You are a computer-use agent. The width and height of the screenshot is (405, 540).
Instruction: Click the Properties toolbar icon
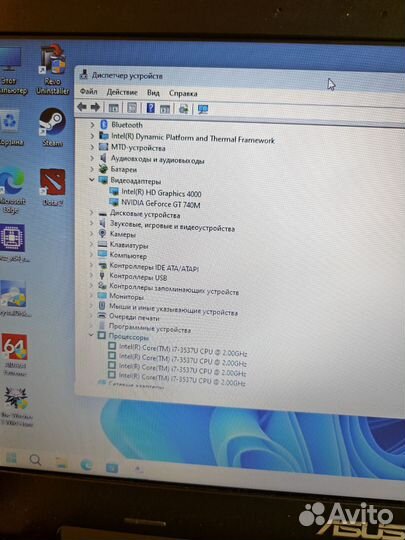[132, 108]
